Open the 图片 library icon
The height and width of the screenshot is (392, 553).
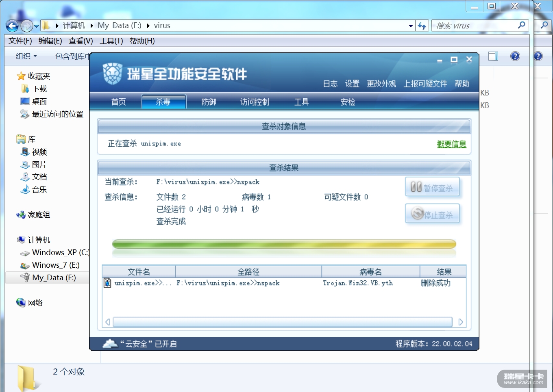25,164
